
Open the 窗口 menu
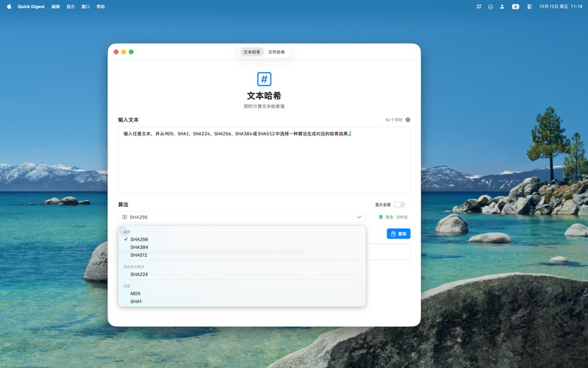tap(85, 7)
